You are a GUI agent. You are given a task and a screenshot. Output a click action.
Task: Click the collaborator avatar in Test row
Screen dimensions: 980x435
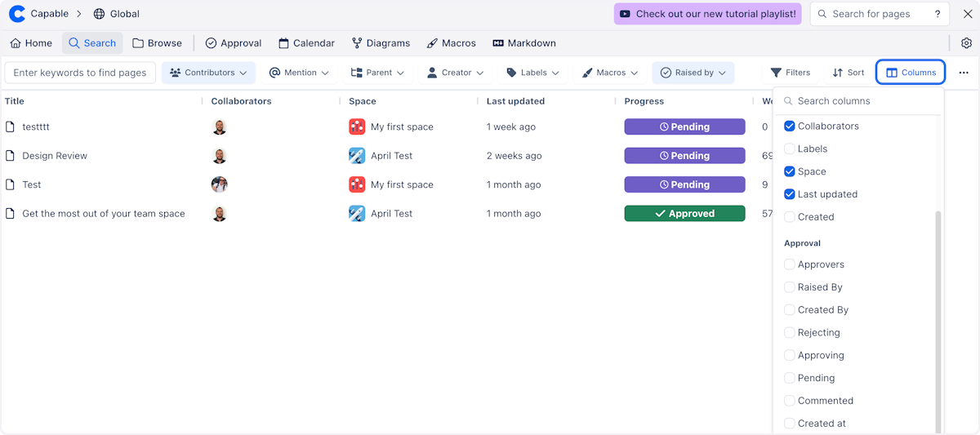[x=219, y=184]
